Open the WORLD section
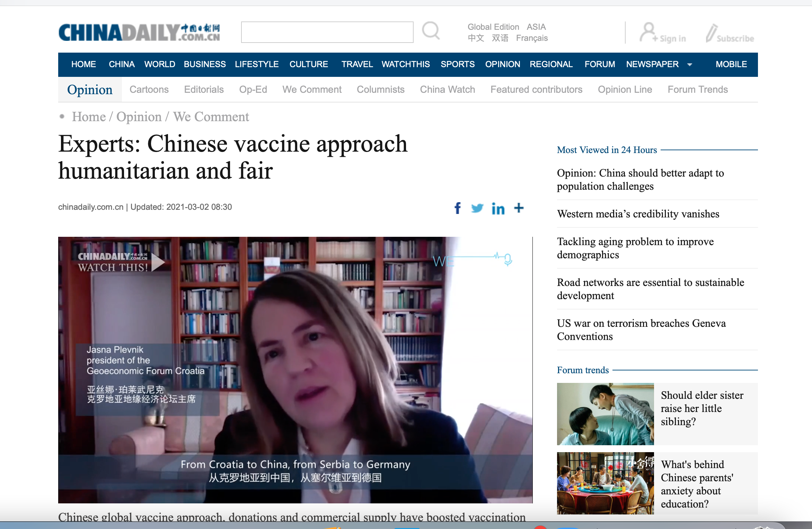 (160, 64)
